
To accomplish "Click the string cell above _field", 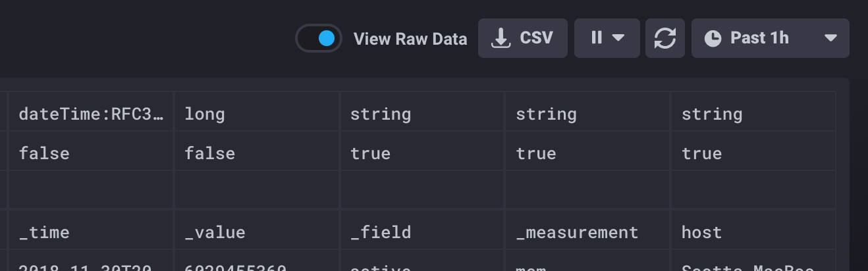I will 423,114.
